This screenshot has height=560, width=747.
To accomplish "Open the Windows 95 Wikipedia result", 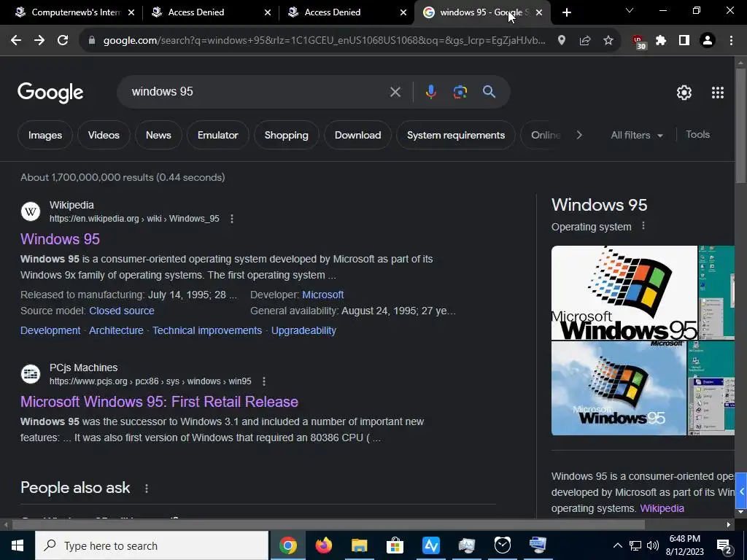I will pyautogui.click(x=60, y=239).
